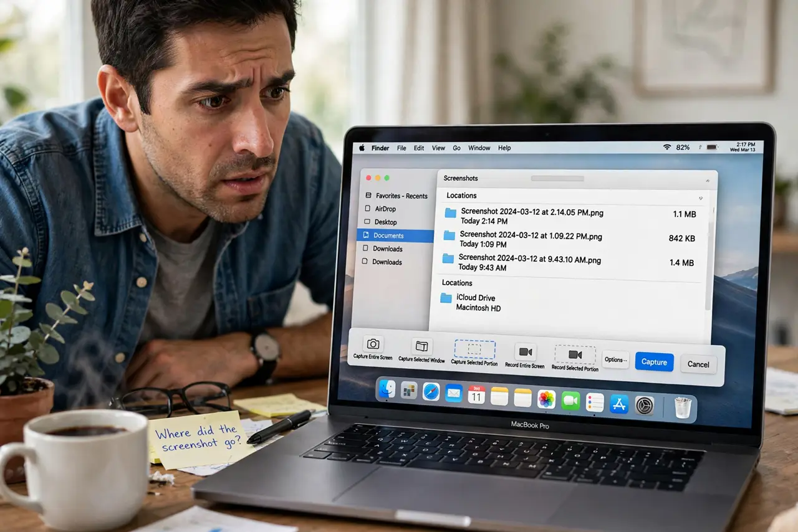798x532 pixels.
Task: Click the icon beside the 1.09.22 PM screenshot
Action: 449,235
